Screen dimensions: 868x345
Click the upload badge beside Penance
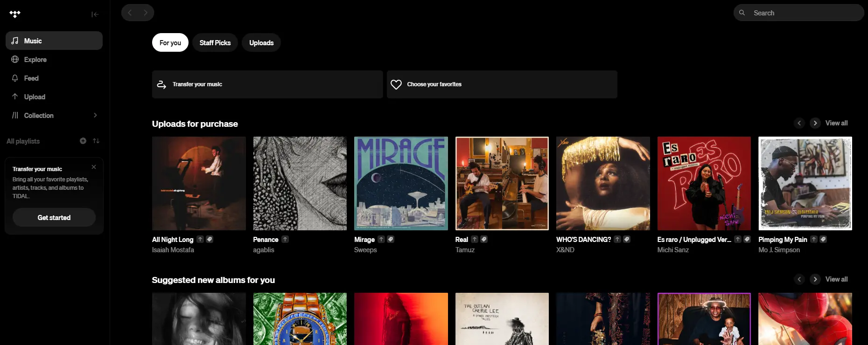click(285, 239)
